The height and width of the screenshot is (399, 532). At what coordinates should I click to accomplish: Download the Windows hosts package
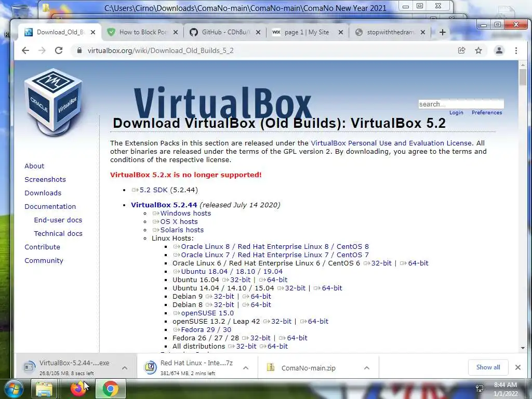click(181, 214)
